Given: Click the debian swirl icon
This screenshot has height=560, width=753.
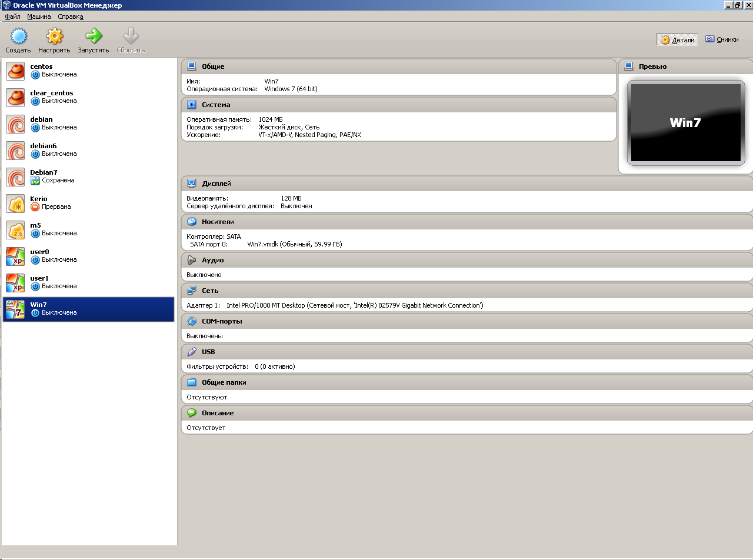Looking at the screenshot, I should coord(15,124).
